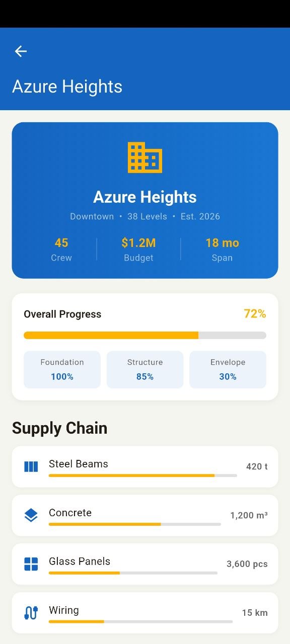Select the Glass Panels grid icon

pos(31,564)
